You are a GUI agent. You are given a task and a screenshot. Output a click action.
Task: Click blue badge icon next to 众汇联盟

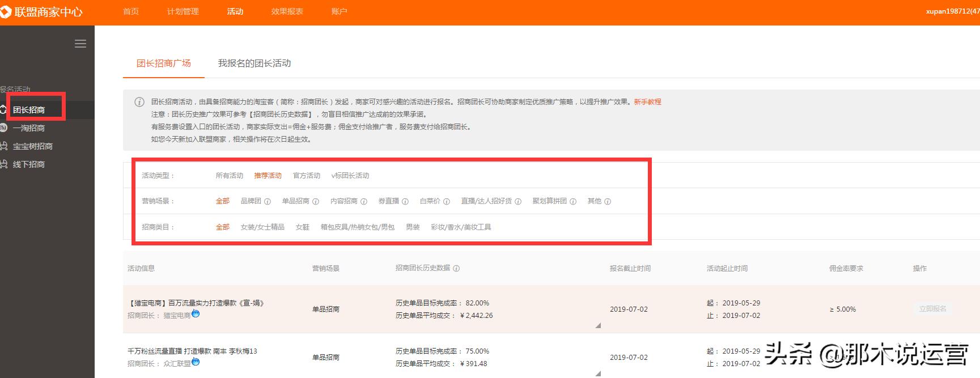[196, 362]
